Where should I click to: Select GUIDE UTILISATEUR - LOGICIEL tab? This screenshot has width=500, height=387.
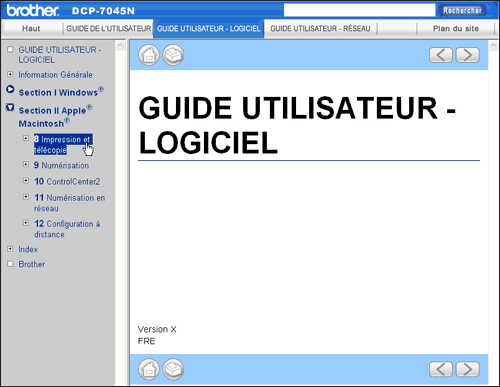pyautogui.click(x=209, y=29)
